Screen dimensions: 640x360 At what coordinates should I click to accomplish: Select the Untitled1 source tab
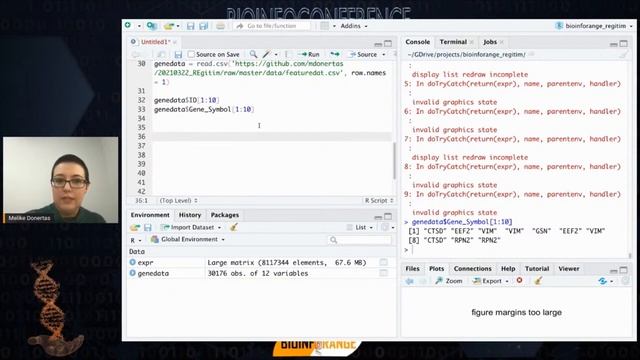coord(155,42)
